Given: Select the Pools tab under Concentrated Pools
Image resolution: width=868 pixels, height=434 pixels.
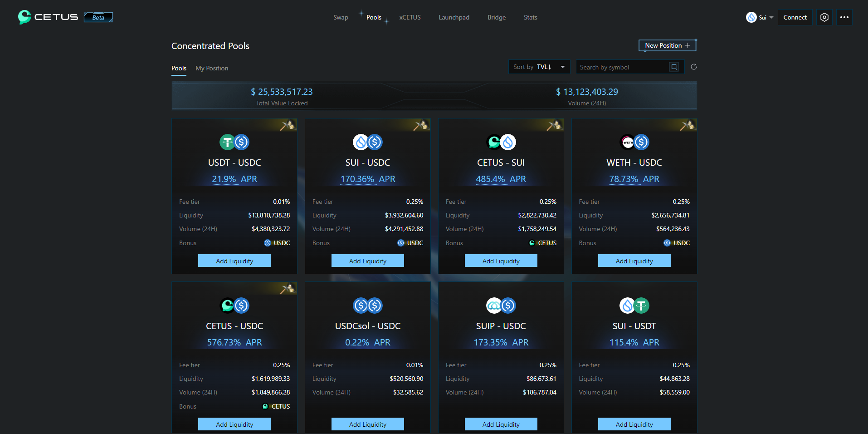Looking at the screenshot, I should pos(179,68).
